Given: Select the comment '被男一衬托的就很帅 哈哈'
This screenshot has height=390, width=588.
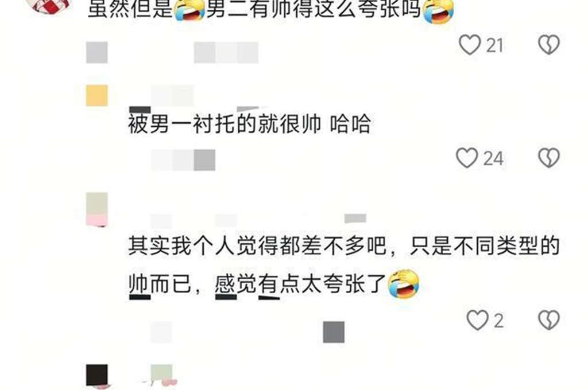Looking at the screenshot, I should (x=250, y=124).
